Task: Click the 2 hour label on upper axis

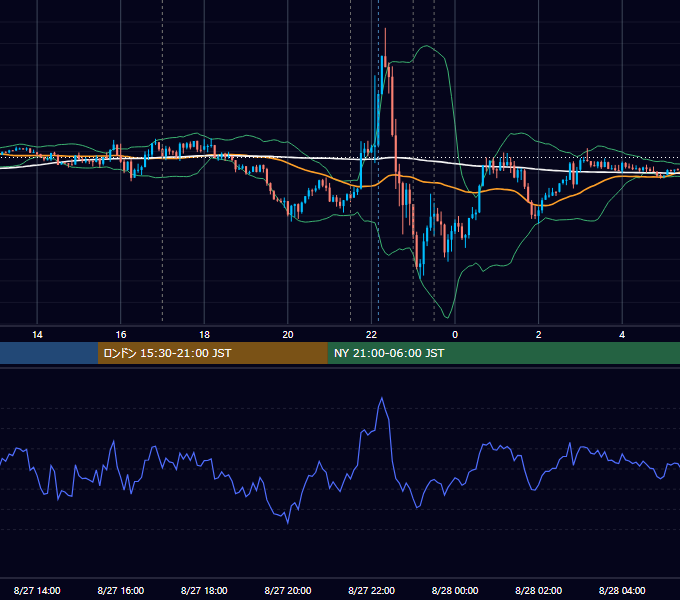Action: tap(539, 335)
